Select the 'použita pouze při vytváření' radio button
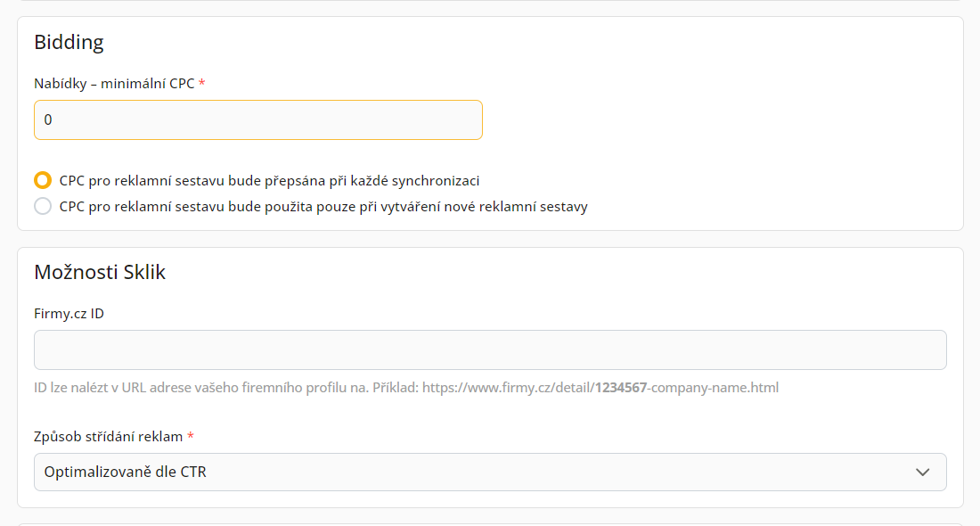Viewport: 980px width, 526px height. click(x=43, y=207)
